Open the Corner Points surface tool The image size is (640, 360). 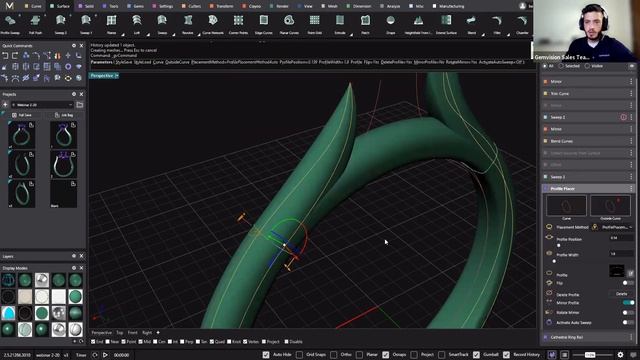(238, 20)
